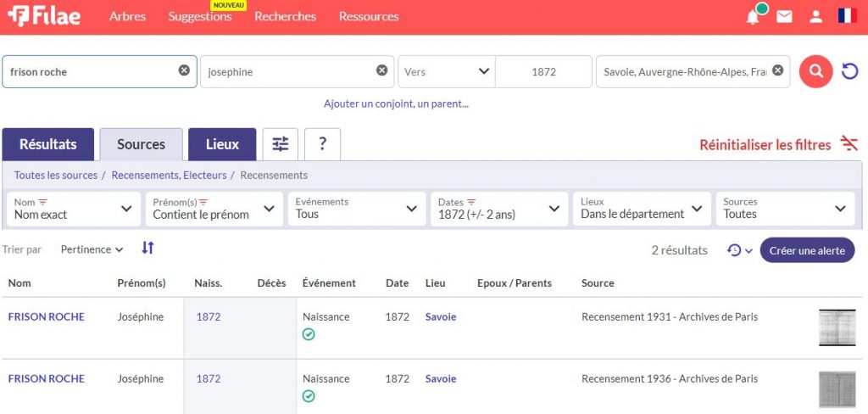Click the Créer une alerte button

pos(807,250)
